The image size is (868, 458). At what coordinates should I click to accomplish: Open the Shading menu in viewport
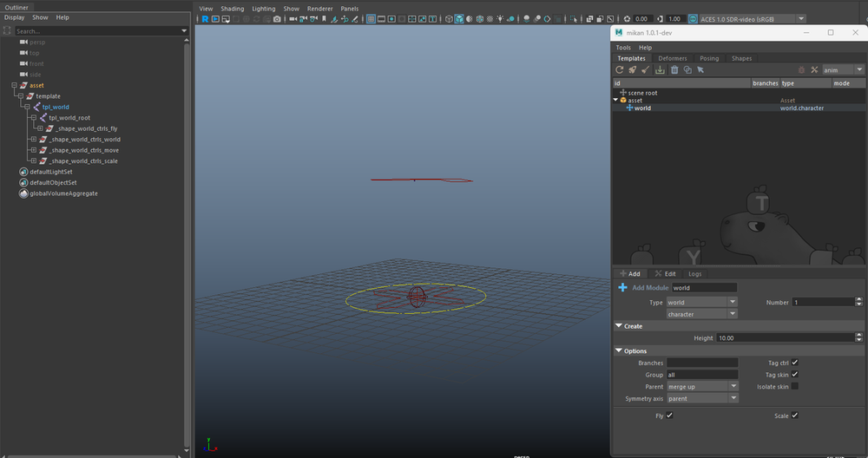pyautogui.click(x=232, y=8)
